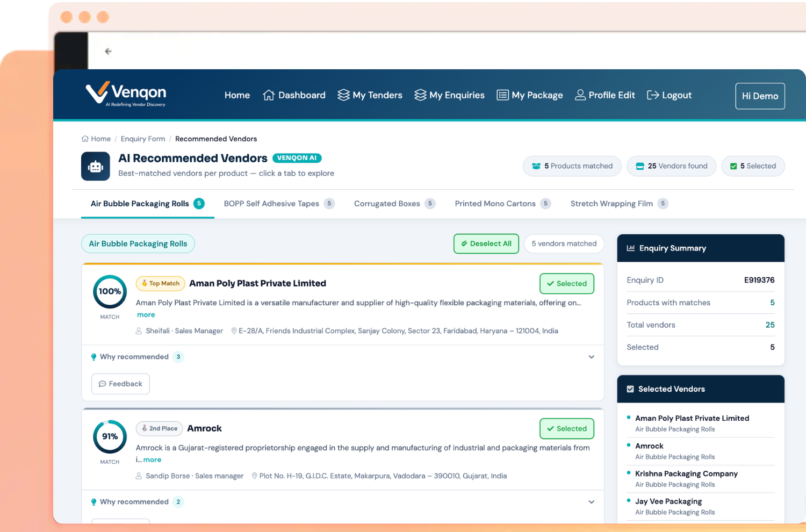Go to Enquiry Form breadcrumb link
The height and width of the screenshot is (532, 806).
coord(143,139)
